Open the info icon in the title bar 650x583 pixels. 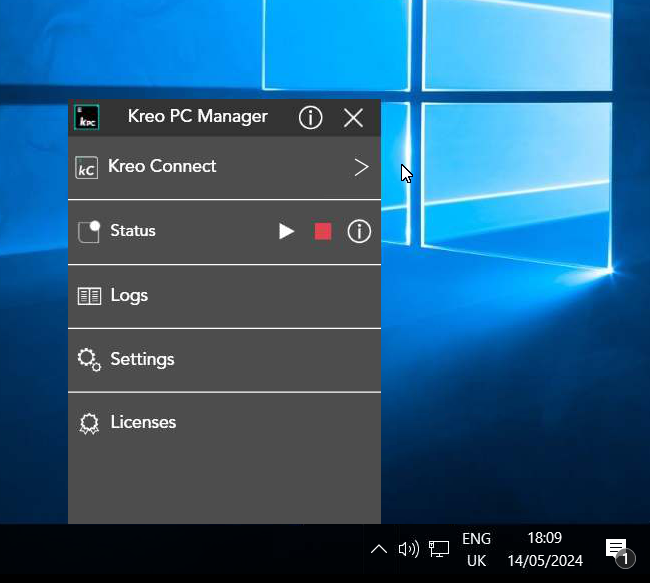pos(310,118)
